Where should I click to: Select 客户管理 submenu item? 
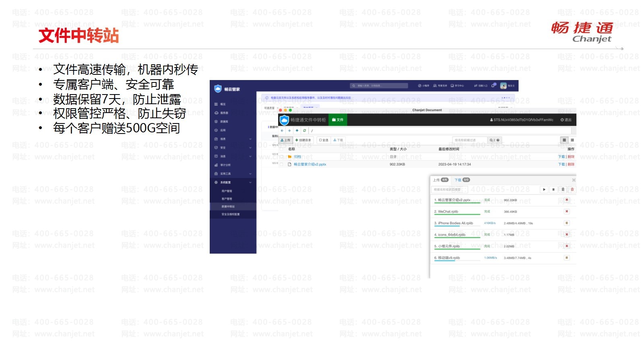point(227,199)
